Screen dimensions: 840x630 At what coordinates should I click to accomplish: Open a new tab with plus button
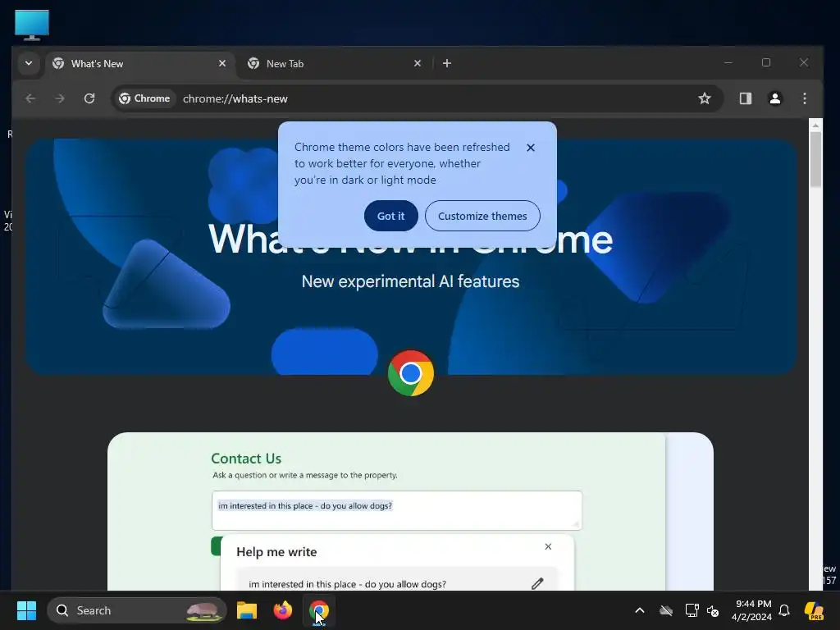(x=447, y=63)
